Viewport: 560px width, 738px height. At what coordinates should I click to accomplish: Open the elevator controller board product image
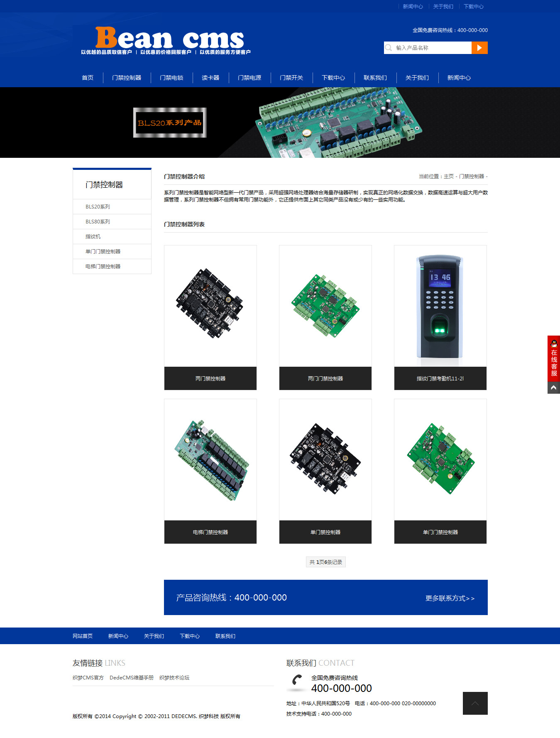pos(210,460)
